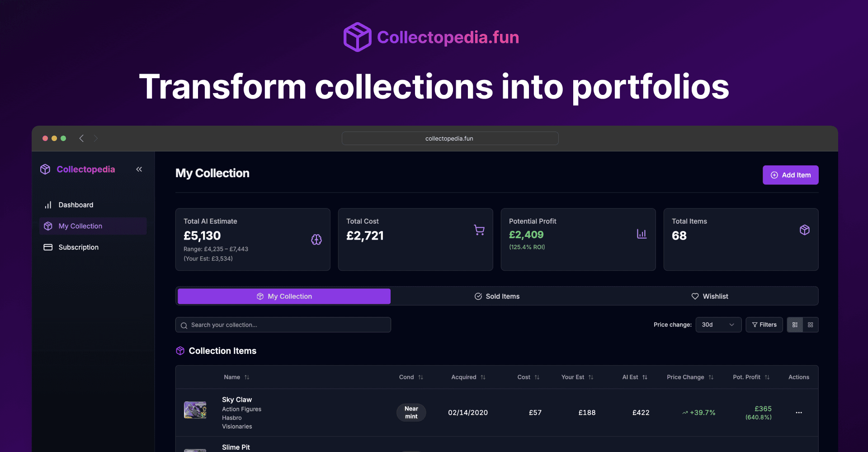This screenshot has width=868, height=452.
Task: Open the Price change 30d dropdown
Action: coord(718,325)
